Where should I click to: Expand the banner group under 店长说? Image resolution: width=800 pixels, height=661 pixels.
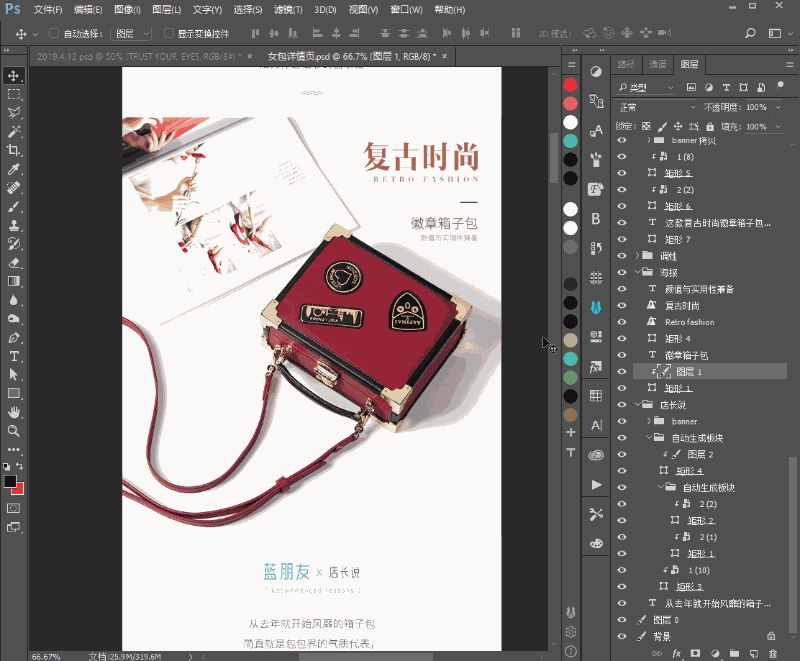pyautogui.click(x=648, y=421)
